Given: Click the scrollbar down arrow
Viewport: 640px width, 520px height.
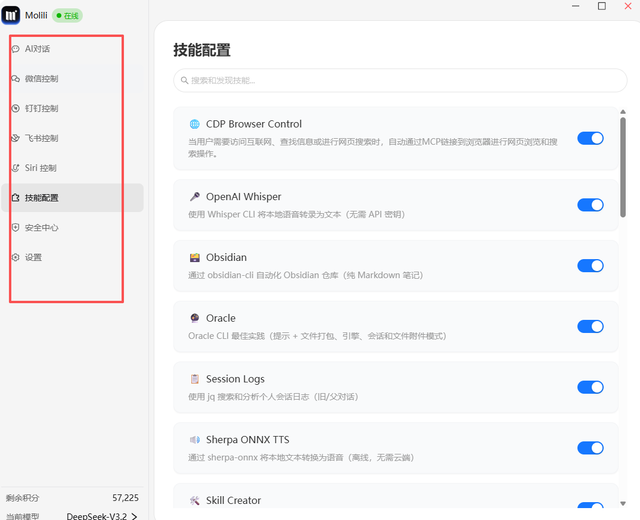Looking at the screenshot, I should [622, 503].
